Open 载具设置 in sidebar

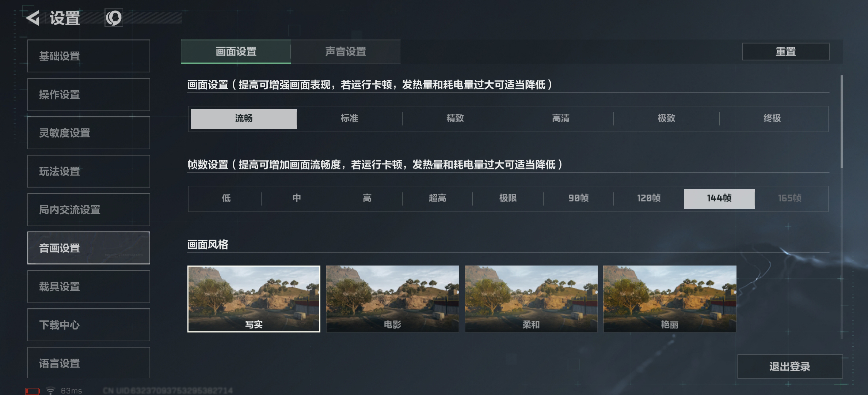pyautogui.click(x=89, y=286)
